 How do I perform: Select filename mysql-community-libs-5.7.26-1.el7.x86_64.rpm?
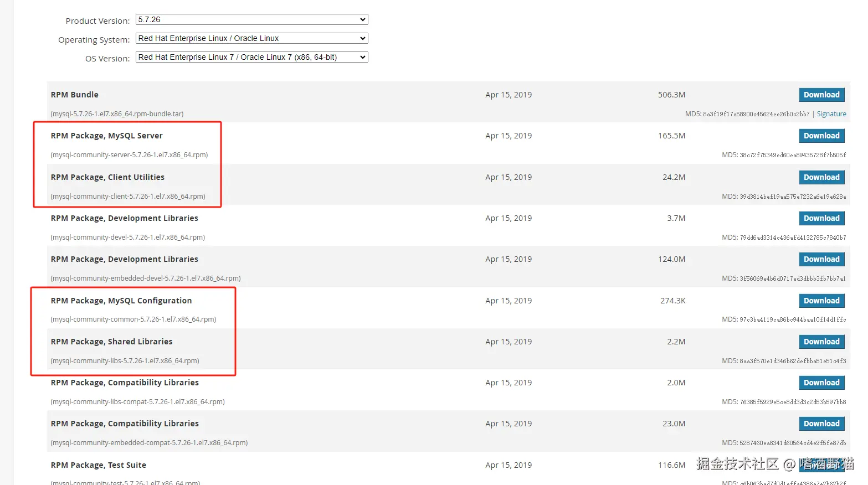(125, 361)
